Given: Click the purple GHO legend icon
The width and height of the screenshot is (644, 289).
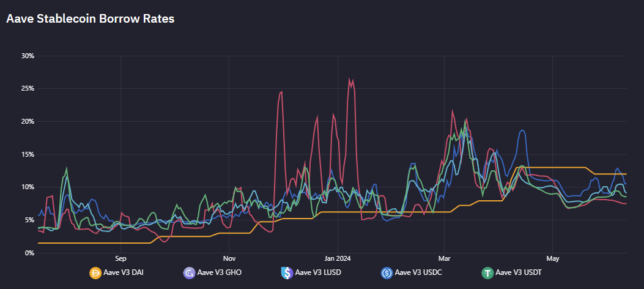Looking at the screenshot, I should click(189, 272).
